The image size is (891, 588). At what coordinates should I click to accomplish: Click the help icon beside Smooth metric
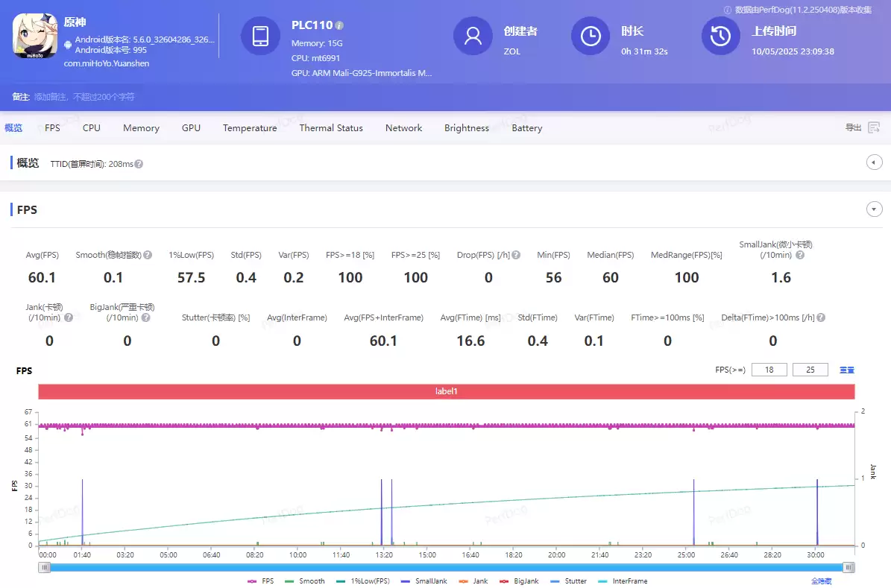point(148,255)
